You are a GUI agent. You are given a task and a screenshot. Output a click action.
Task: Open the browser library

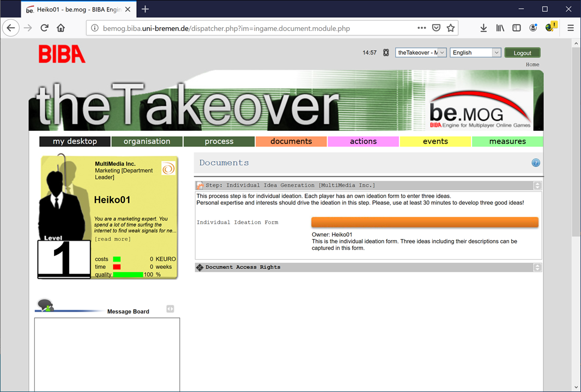pyautogui.click(x=500, y=28)
